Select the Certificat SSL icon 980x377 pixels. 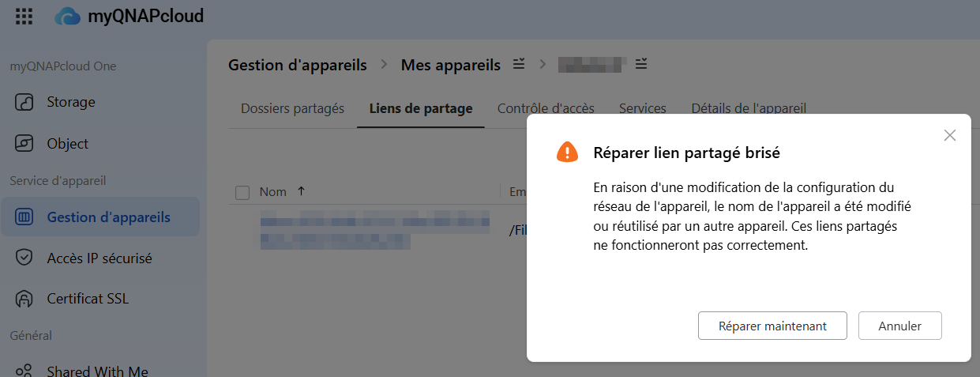[x=24, y=299]
